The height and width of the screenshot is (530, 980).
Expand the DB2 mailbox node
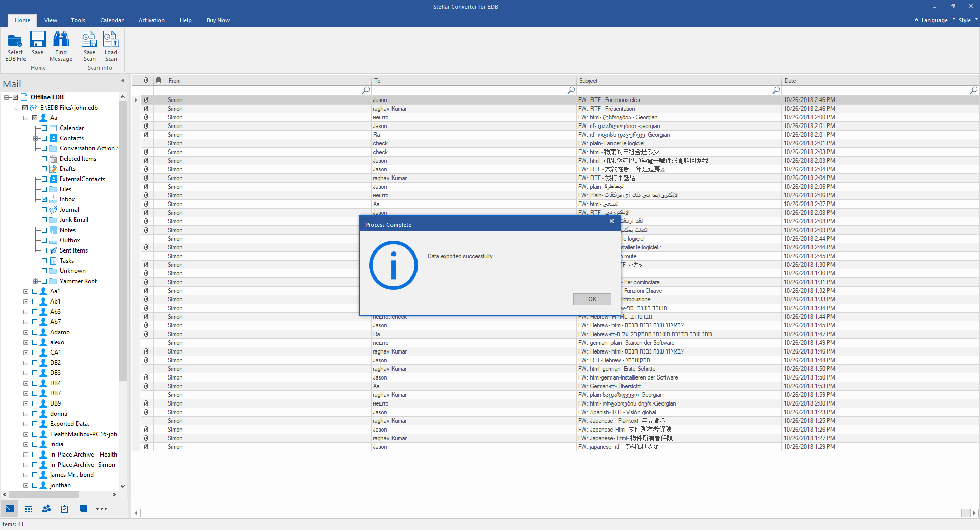click(26, 363)
